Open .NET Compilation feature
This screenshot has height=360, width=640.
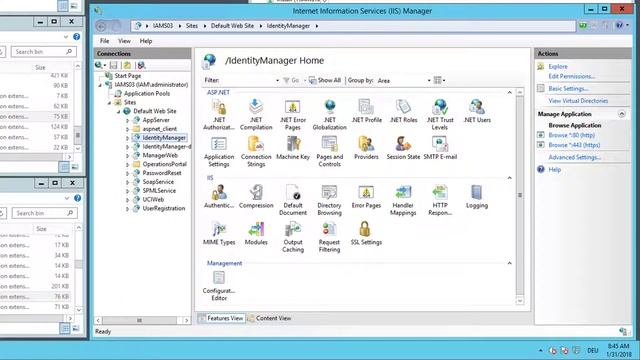coord(256,114)
